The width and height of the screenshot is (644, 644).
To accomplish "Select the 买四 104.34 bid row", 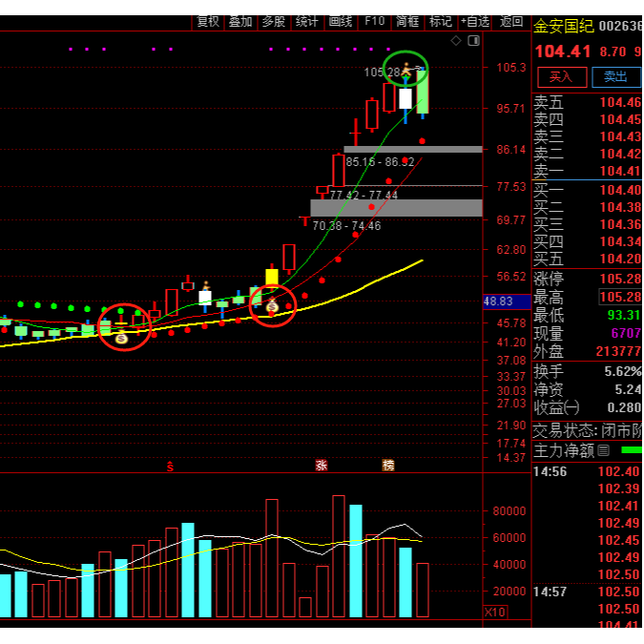I will pos(588,242).
